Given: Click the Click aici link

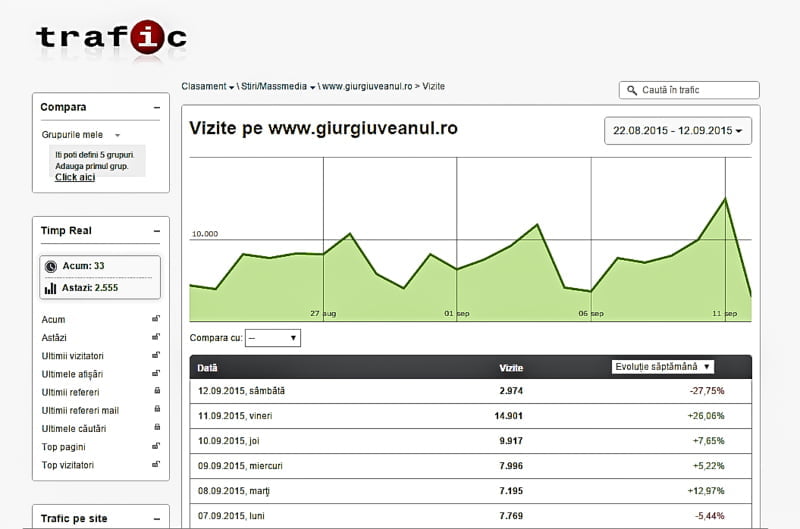Looking at the screenshot, I should [x=75, y=177].
